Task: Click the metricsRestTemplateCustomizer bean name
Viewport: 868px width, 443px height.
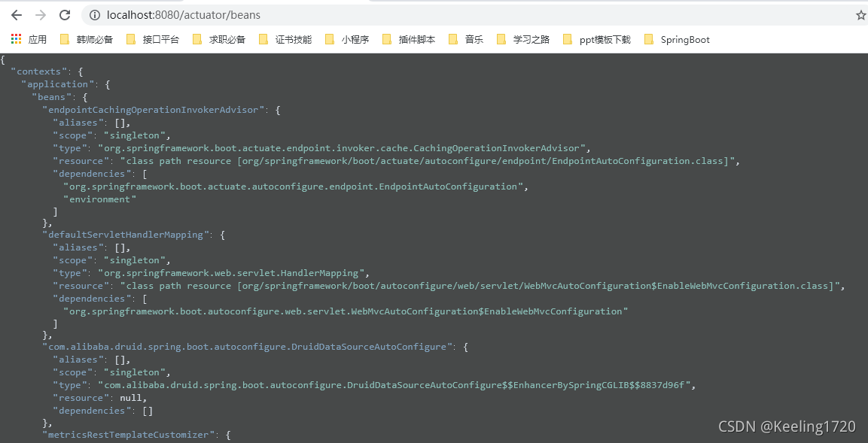Action: [x=129, y=435]
